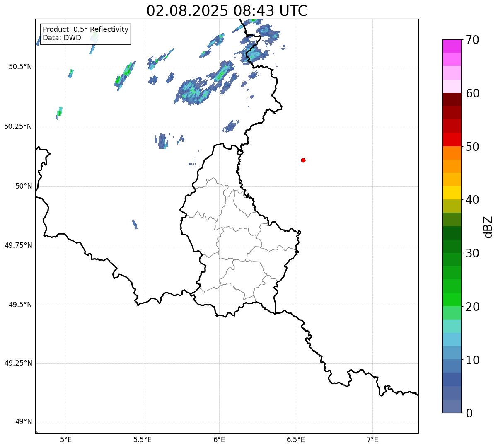
Task: Click the 0 tick label on colorbar
Action: coord(469,413)
